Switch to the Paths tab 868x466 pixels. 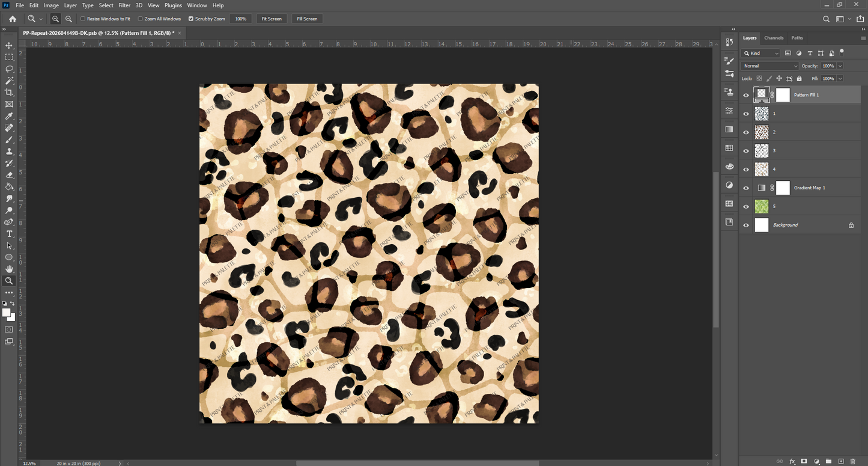point(797,38)
